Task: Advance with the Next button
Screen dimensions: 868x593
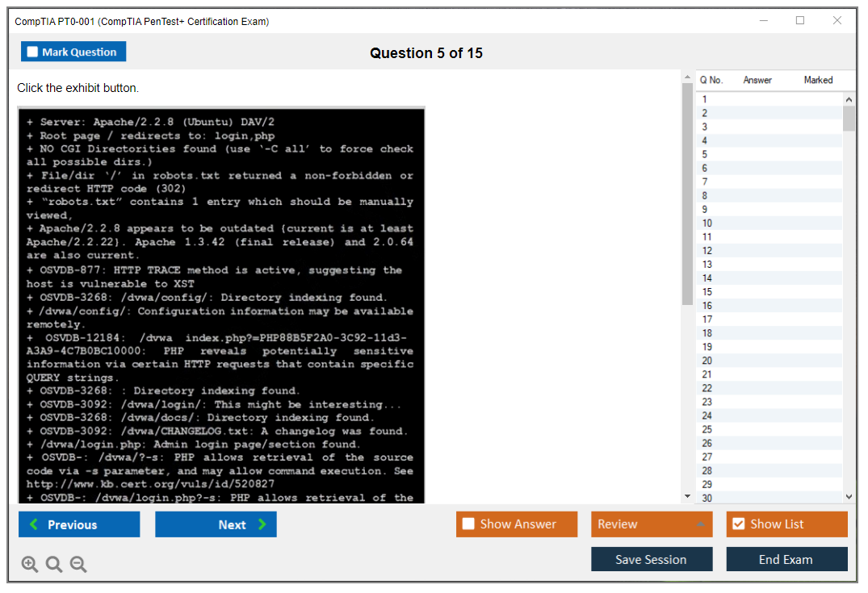Action: tap(216, 524)
